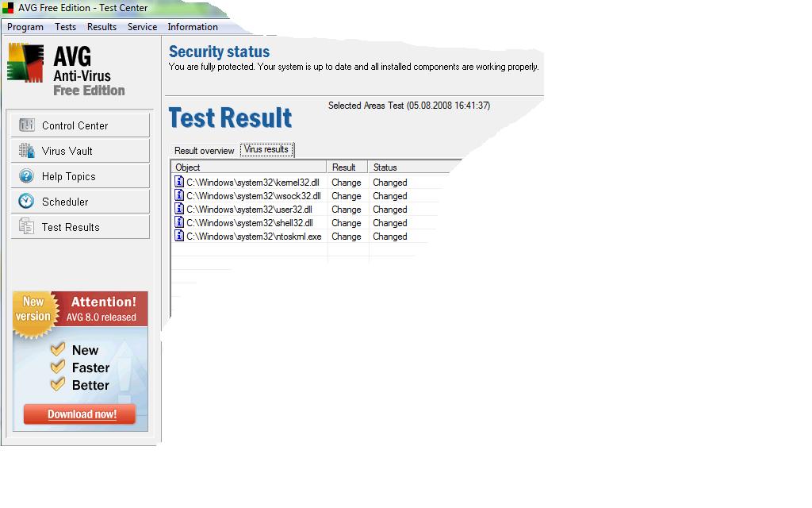812x508 pixels.
Task: Click file icon beside kernel32.dll entry
Action: [x=179, y=183]
